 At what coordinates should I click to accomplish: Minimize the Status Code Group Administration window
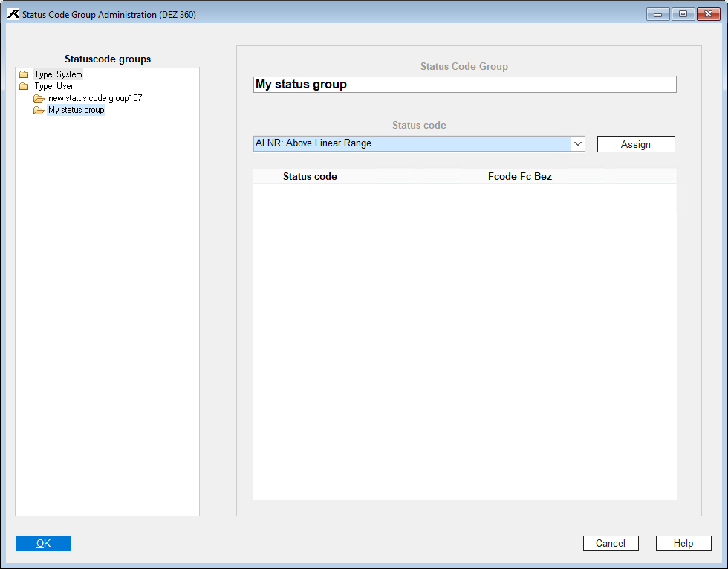pos(657,14)
